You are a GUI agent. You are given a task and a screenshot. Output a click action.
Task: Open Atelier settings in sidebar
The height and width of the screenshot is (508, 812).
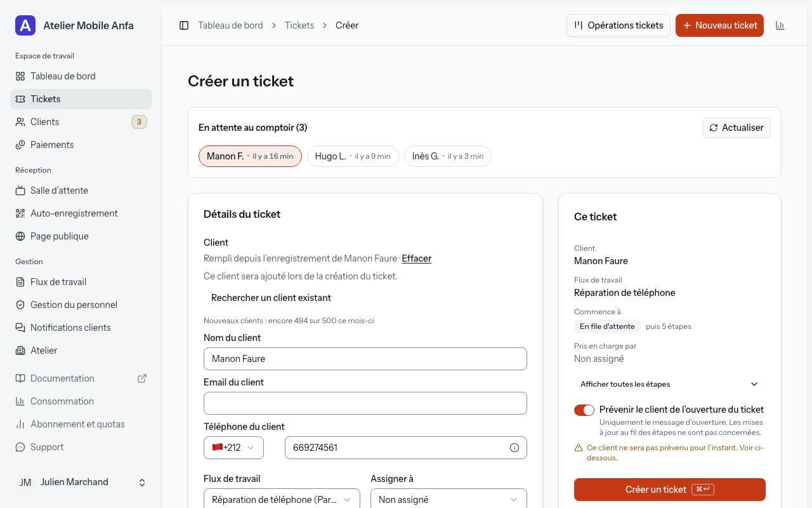81,351
